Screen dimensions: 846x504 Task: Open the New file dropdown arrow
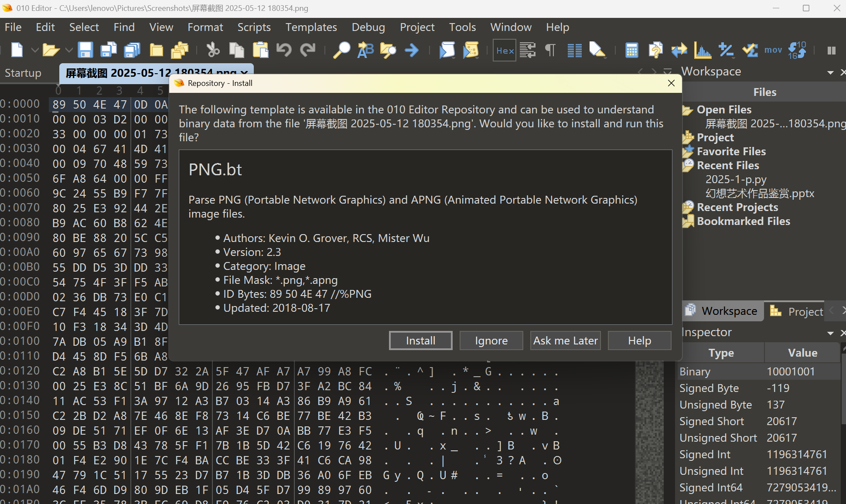(x=35, y=50)
